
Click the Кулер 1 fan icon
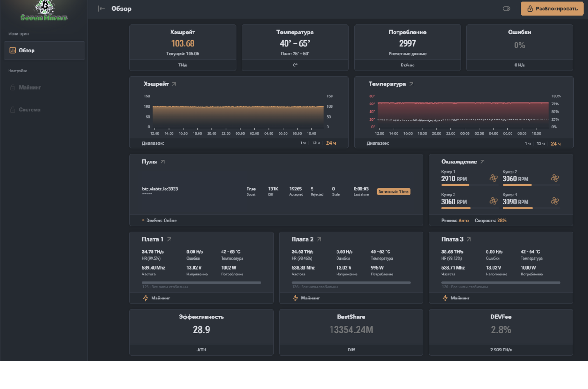493,178
